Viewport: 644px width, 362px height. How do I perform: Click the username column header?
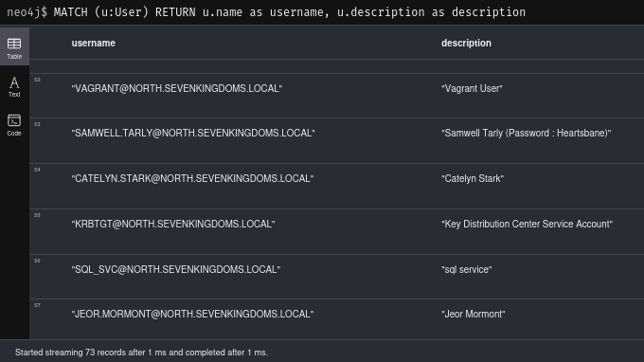coord(93,44)
